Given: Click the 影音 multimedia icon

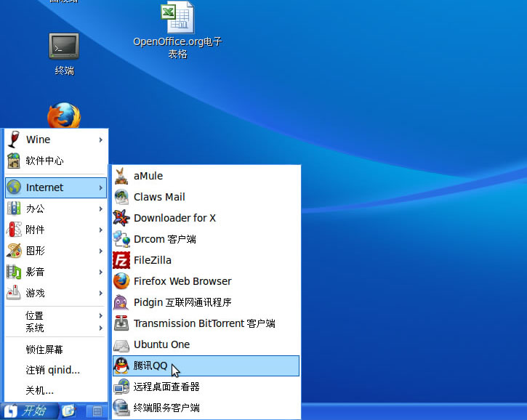Looking at the screenshot, I should [14, 272].
